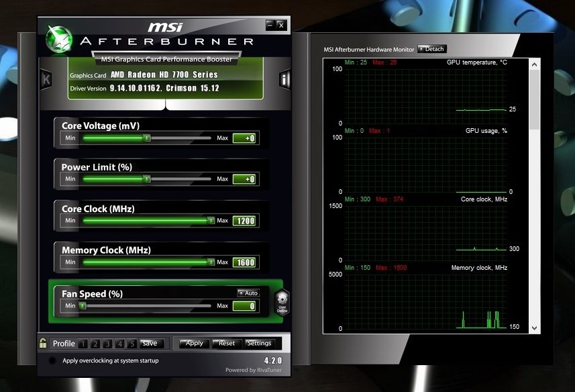The image size is (575, 392).
Task: Minimize the Afterburner window
Action: [270, 25]
